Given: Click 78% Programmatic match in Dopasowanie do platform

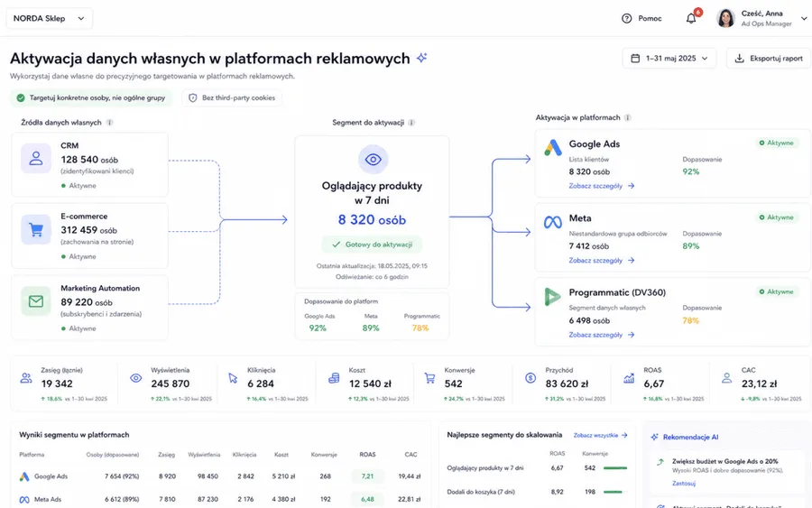Looking at the screenshot, I should pyautogui.click(x=420, y=328).
